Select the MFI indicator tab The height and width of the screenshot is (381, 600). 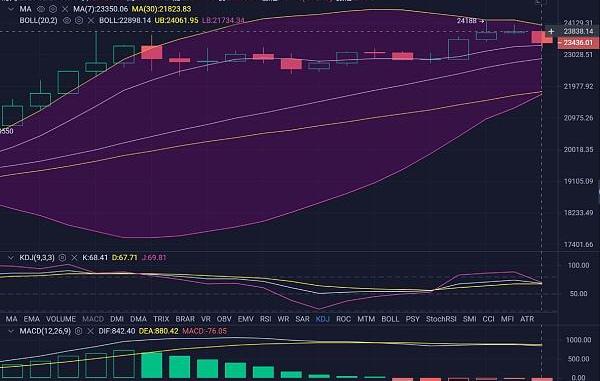pos(507,319)
